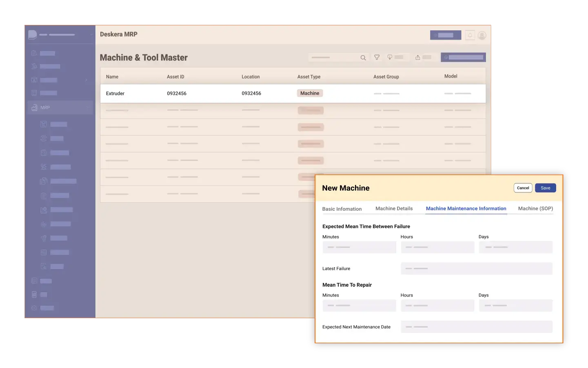
Task: Click the Save button in New Machine
Action: (545, 187)
